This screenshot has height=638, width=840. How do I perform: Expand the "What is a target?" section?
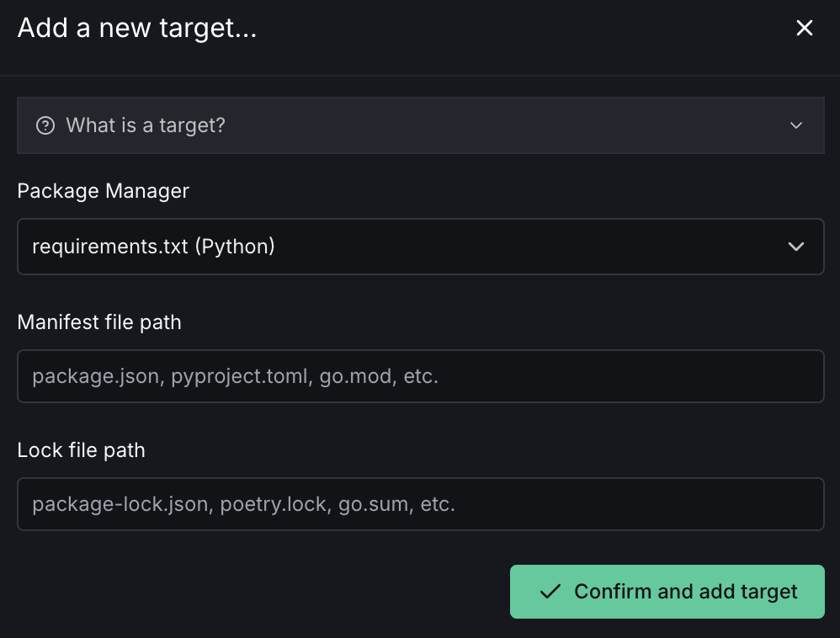[x=420, y=126]
